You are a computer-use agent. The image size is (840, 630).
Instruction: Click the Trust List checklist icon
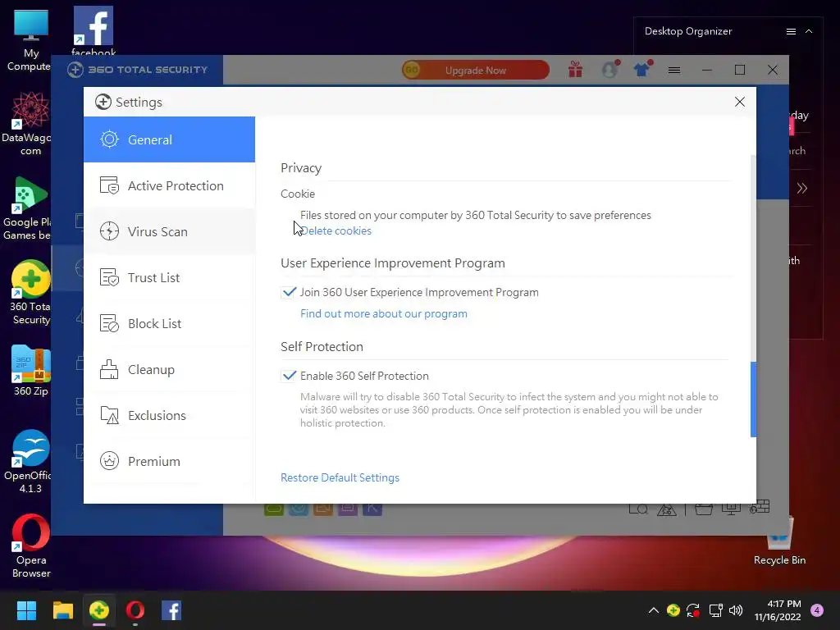coord(109,277)
